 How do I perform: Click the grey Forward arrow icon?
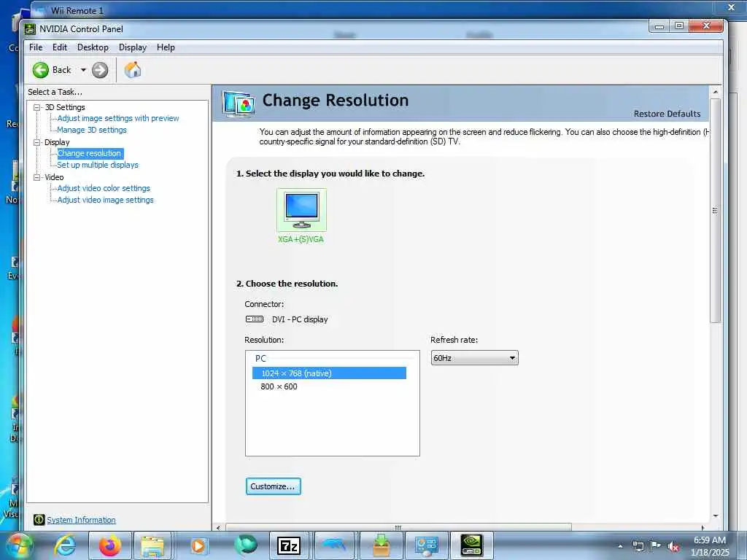(x=99, y=70)
